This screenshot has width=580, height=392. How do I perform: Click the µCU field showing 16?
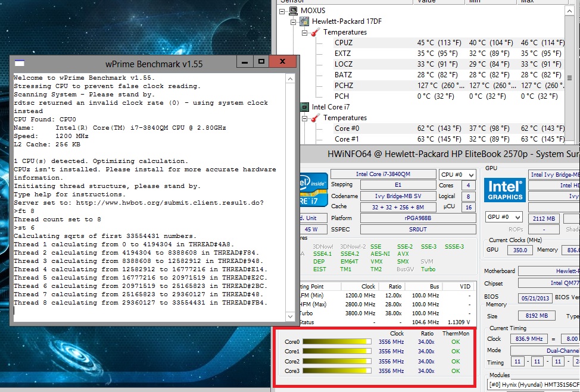coord(468,207)
